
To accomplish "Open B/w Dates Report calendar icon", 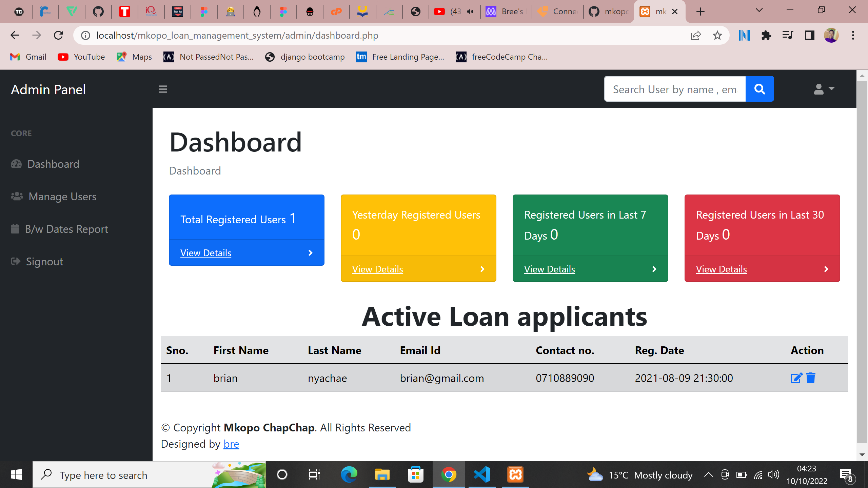I will 16,229.
